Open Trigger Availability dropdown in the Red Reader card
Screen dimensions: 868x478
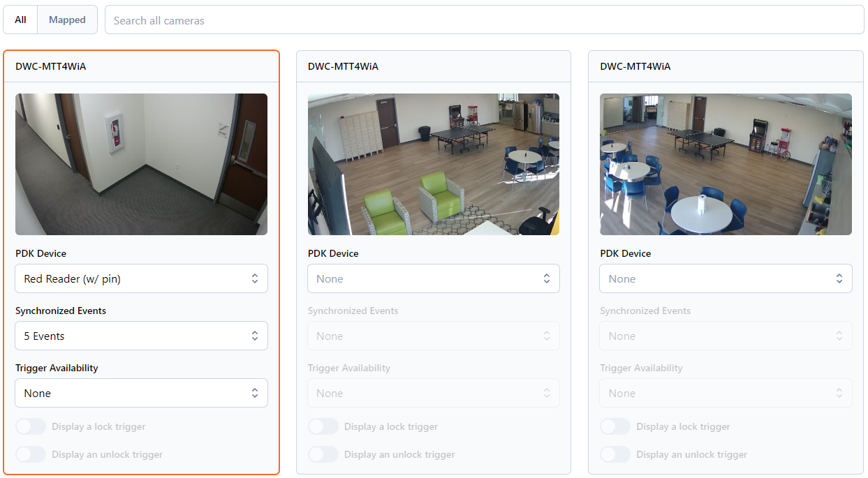pos(141,394)
